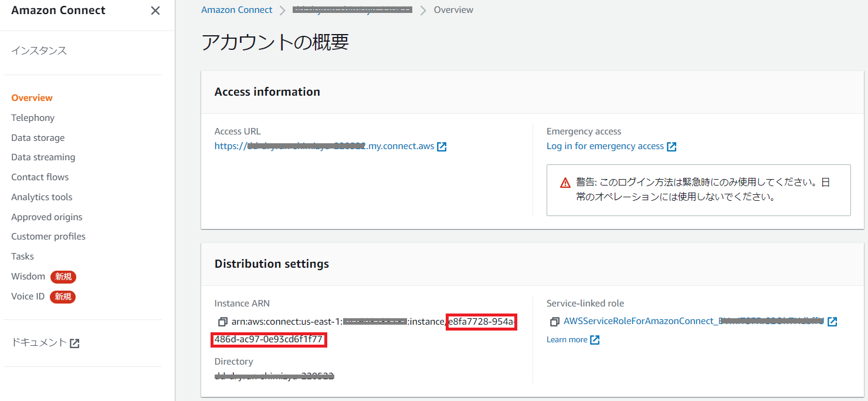Click the redacted instance breadcrumb link
868x401 pixels.
[x=352, y=10]
